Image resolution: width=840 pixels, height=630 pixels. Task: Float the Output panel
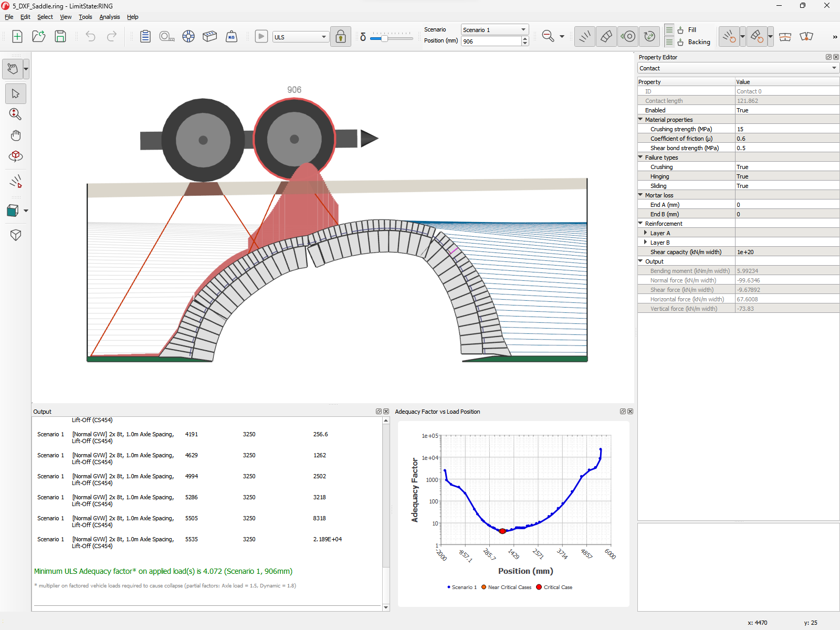379,412
